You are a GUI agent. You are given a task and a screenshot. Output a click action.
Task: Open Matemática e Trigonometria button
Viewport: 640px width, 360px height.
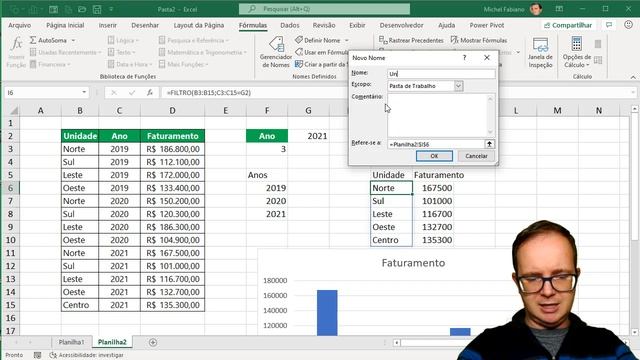[202, 52]
